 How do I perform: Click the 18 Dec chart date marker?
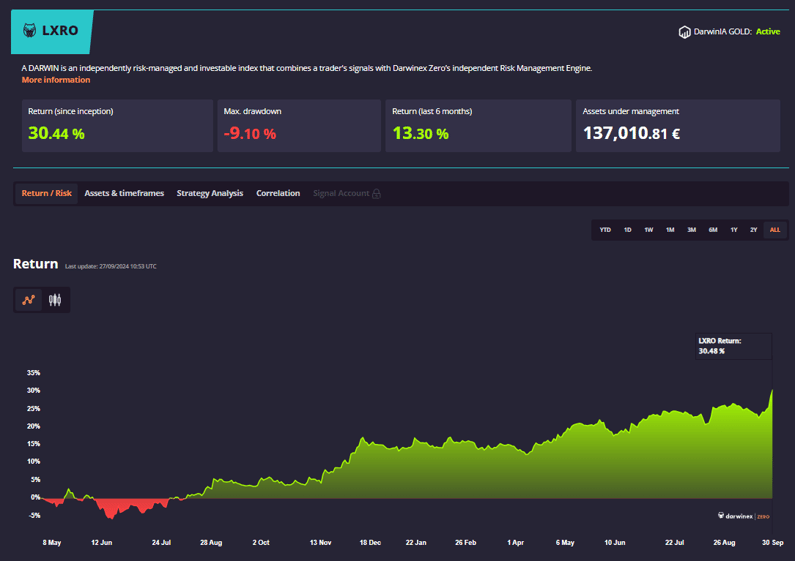tap(369, 542)
